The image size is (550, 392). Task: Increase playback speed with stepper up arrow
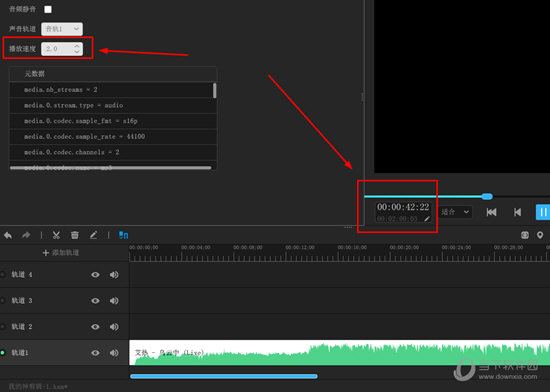coord(77,46)
